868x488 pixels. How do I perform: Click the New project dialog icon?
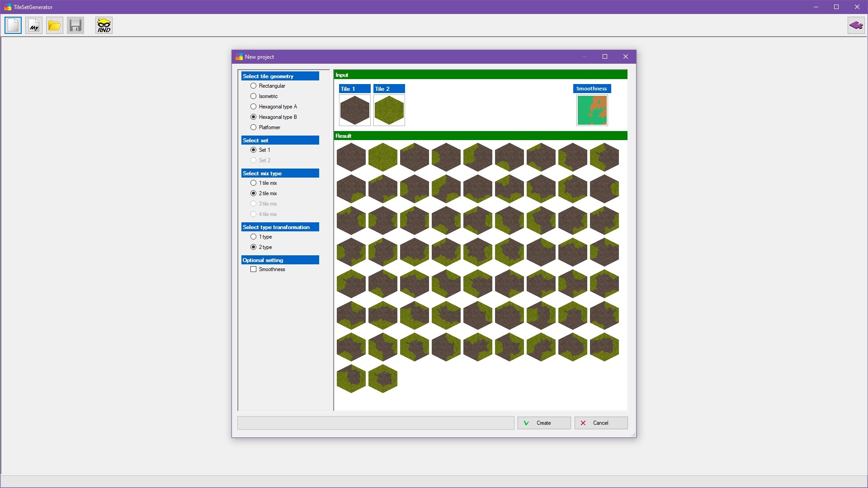tap(239, 56)
